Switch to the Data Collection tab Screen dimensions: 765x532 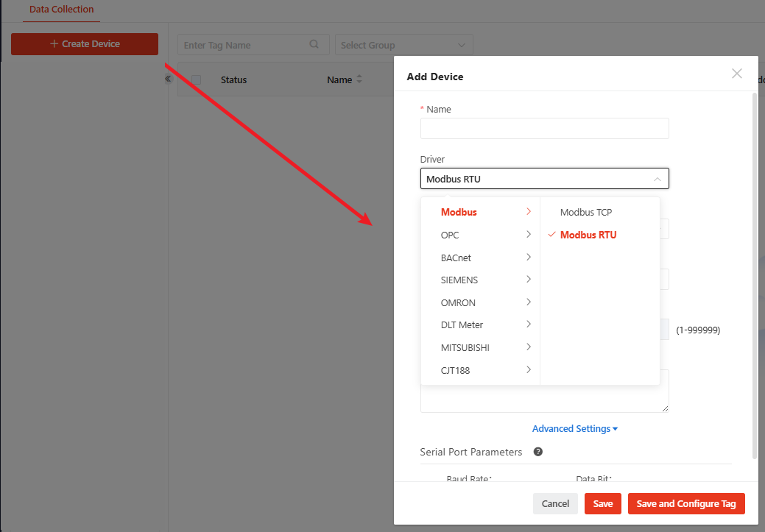tap(61, 10)
